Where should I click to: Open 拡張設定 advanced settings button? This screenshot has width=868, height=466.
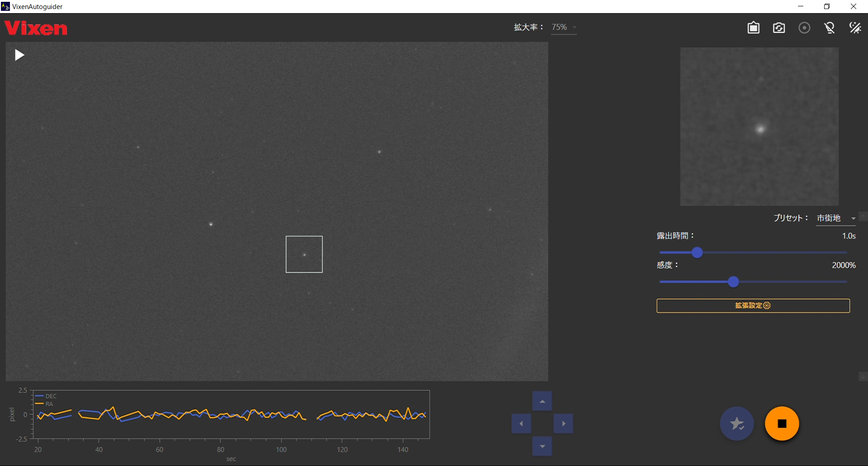point(753,306)
